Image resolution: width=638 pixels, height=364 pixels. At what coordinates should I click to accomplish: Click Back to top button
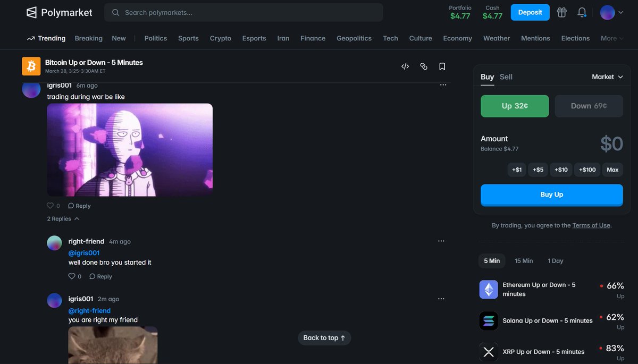coord(324,338)
